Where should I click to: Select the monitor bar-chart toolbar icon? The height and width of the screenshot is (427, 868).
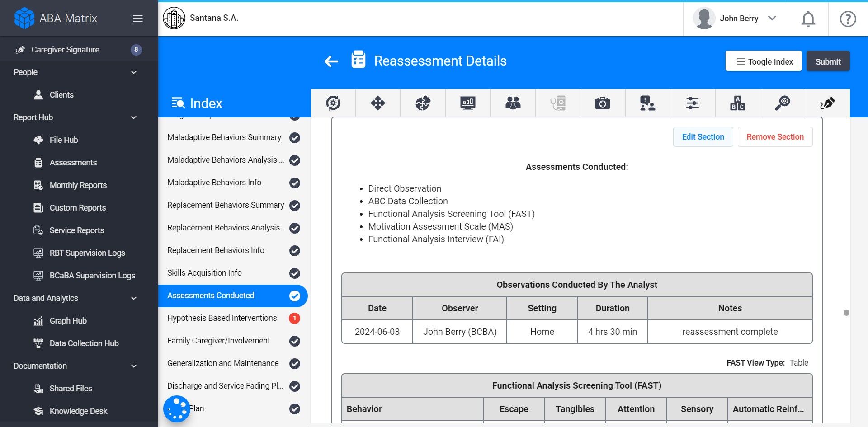point(468,103)
